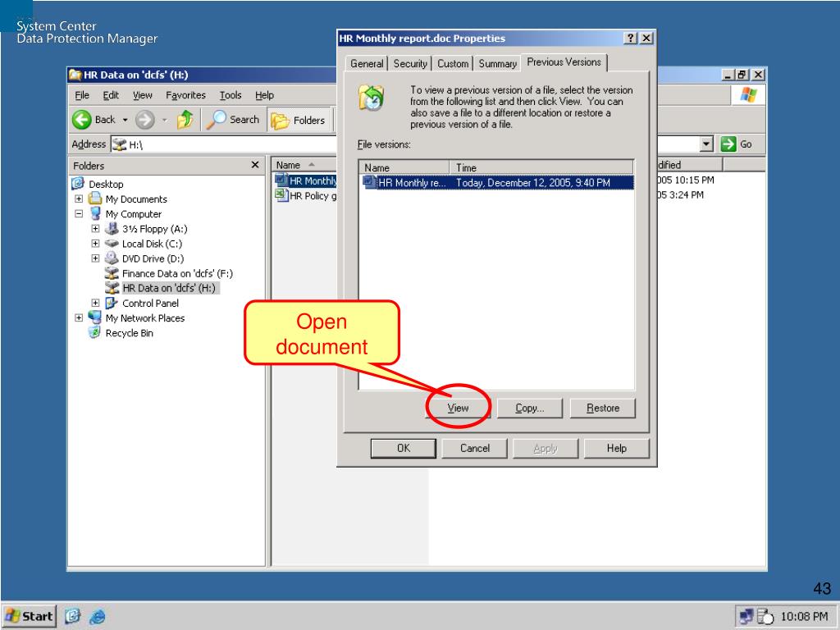Viewport: 840px width, 630px height.
Task: Click the Copy... button
Action: (x=530, y=408)
